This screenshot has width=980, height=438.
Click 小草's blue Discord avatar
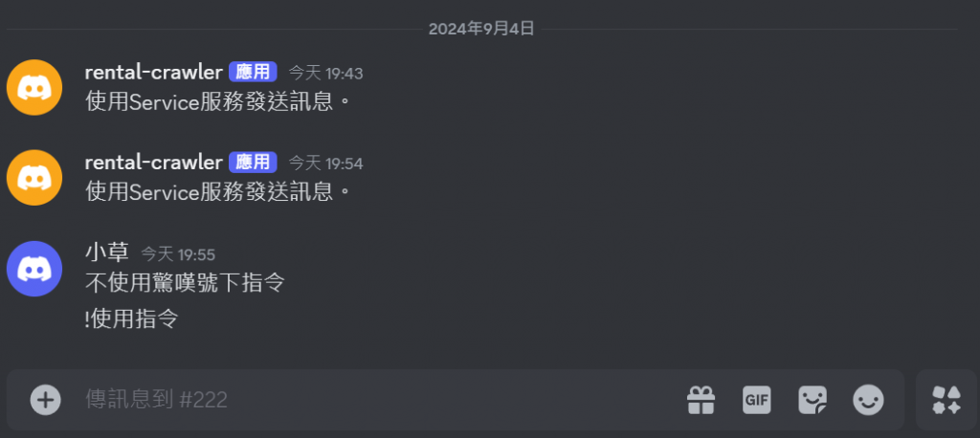tap(34, 269)
